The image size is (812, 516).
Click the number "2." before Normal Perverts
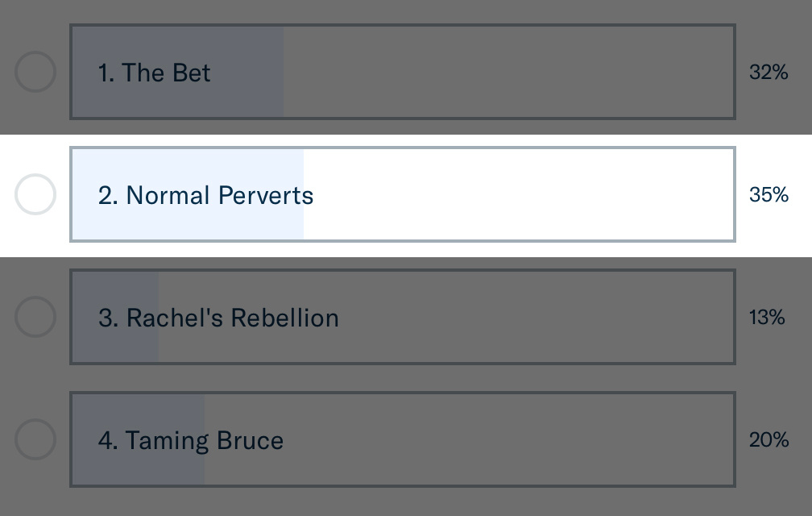point(108,196)
